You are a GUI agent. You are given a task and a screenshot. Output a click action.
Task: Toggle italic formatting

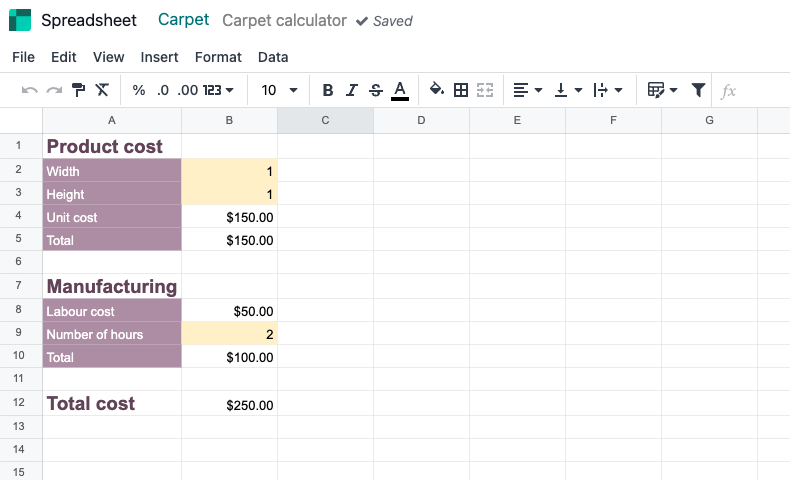click(x=351, y=90)
